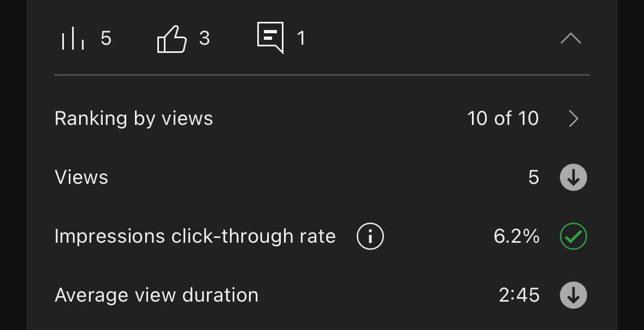
Task: Click the bar chart views icon
Action: [x=73, y=38]
